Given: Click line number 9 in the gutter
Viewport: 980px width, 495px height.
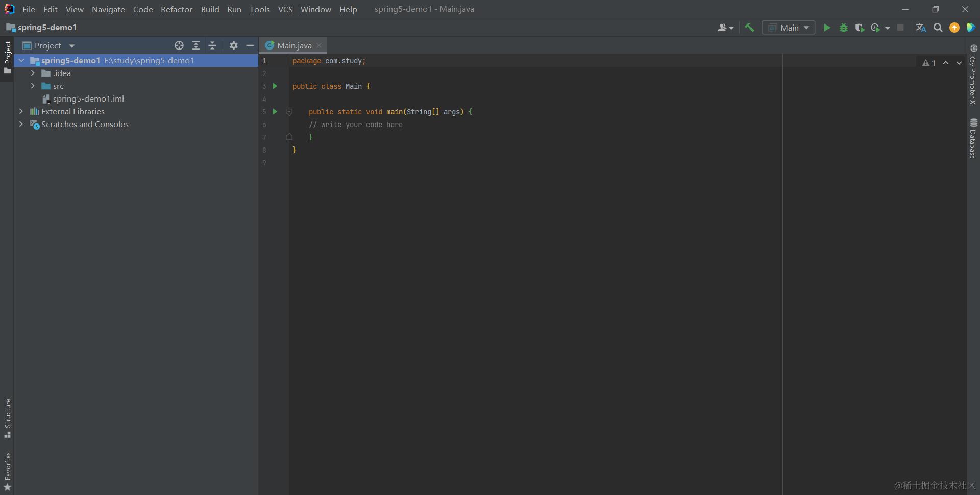Looking at the screenshot, I should click(x=264, y=163).
